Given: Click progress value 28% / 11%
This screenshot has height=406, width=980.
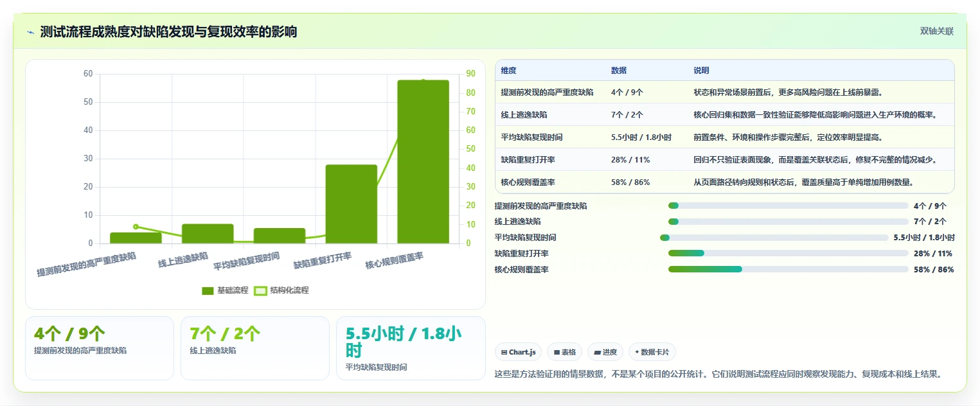Looking at the screenshot, I should [x=933, y=254].
